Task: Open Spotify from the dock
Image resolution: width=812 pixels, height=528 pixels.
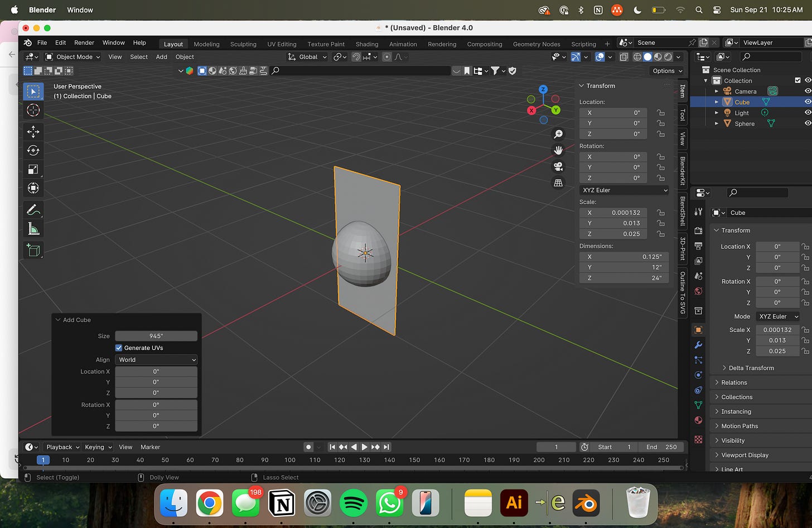Action: pos(353,503)
